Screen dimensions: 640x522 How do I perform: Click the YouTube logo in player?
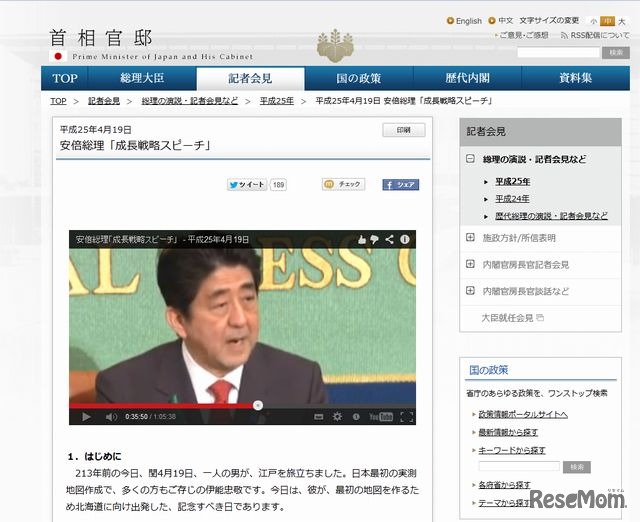click(x=381, y=417)
